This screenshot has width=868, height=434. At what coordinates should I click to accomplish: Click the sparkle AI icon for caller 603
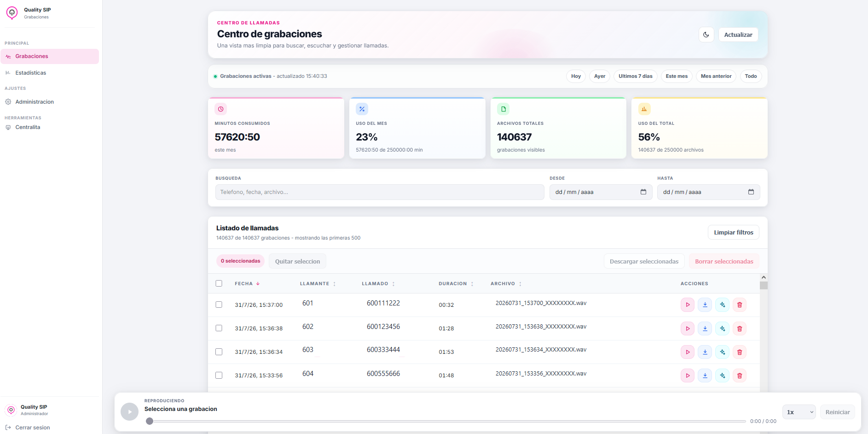click(x=722, y=352)
